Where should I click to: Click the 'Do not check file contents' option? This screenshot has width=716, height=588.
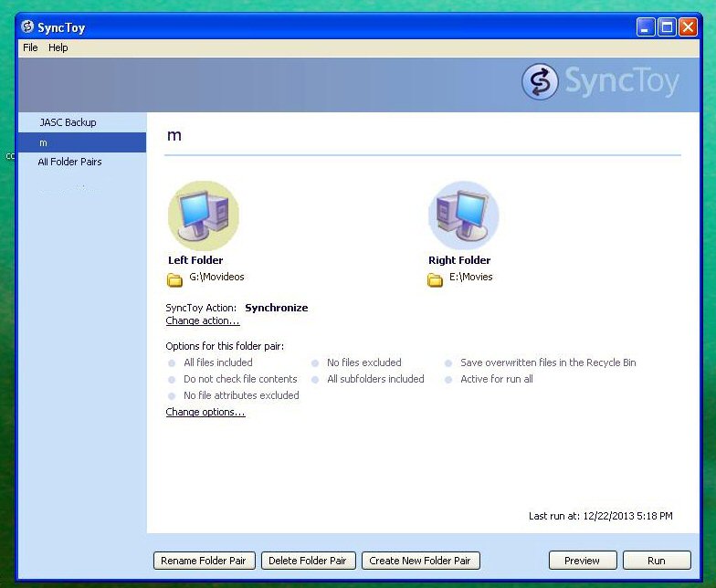(240, 379)
